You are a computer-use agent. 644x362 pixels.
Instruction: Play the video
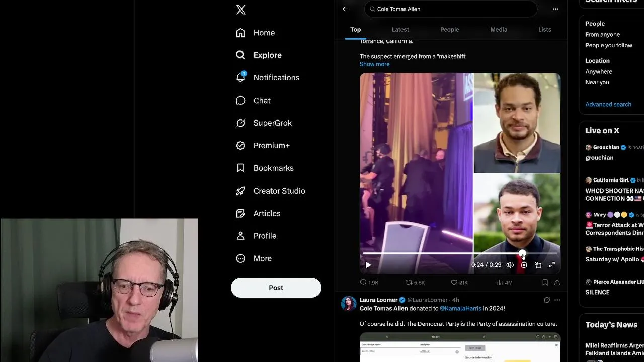pos(368,265)
